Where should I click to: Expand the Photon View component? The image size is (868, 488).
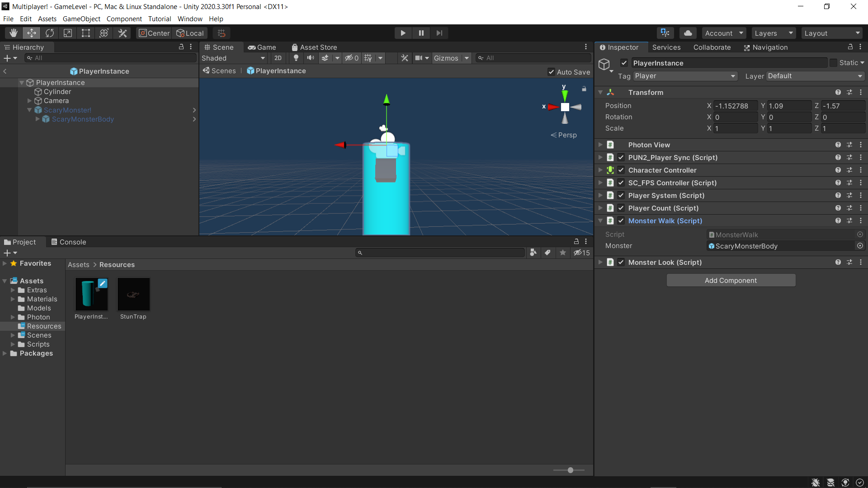click(x=600, y=145)
